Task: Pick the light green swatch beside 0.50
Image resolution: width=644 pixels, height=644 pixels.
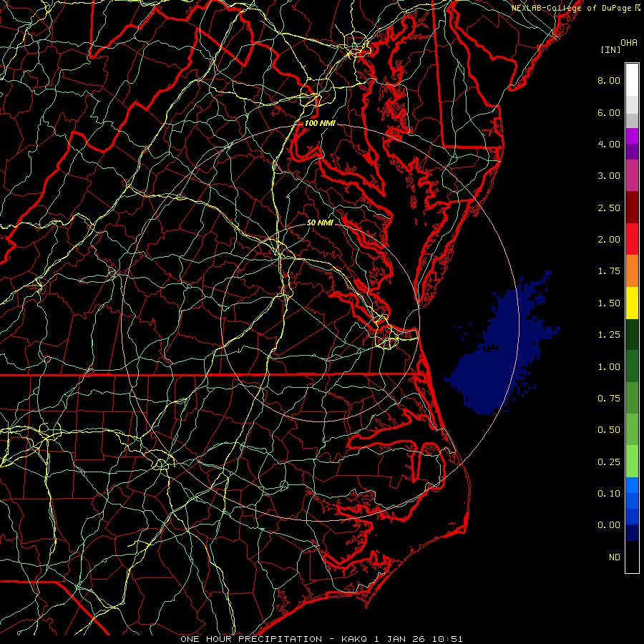Action: 632,429
